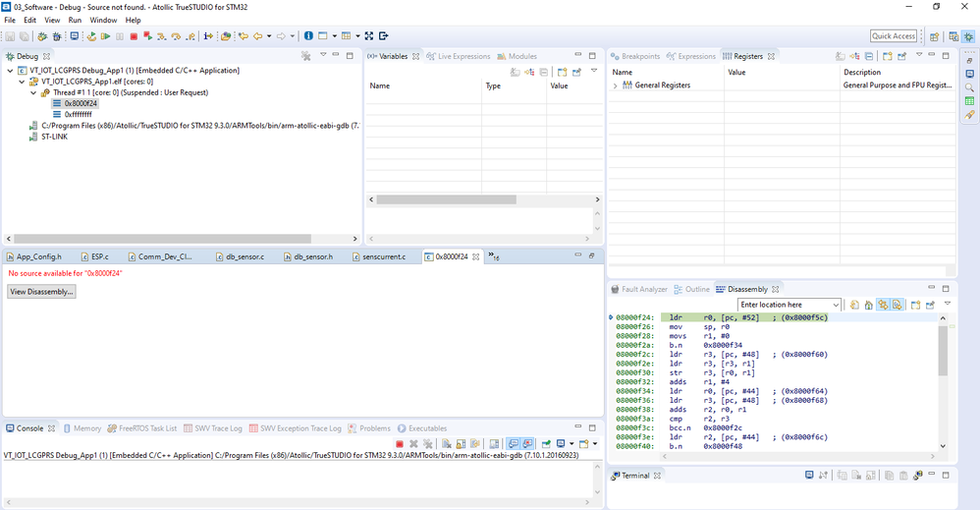980x510 pixels.
Task: Click the red Terminate button in main toolbar
Action: (x=134, y=36)
